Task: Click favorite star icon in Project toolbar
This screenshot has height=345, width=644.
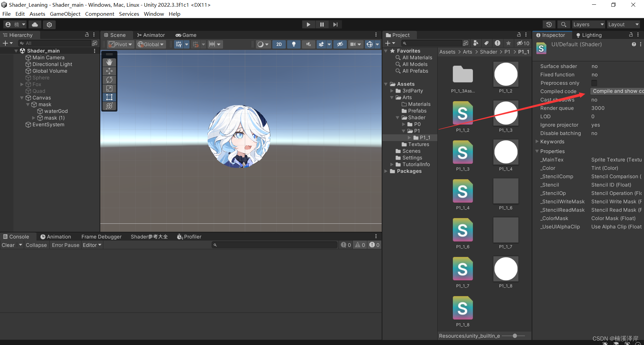Action: [508, 43]
